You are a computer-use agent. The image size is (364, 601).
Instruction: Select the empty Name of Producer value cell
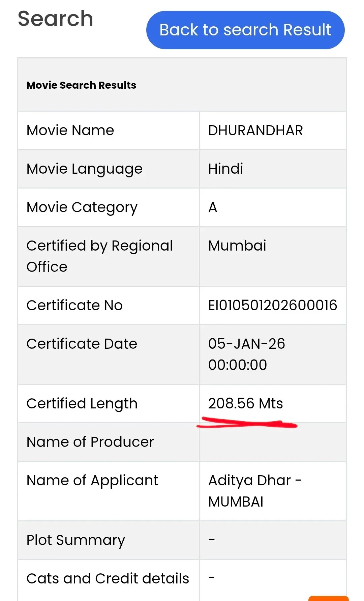(272, 442)
